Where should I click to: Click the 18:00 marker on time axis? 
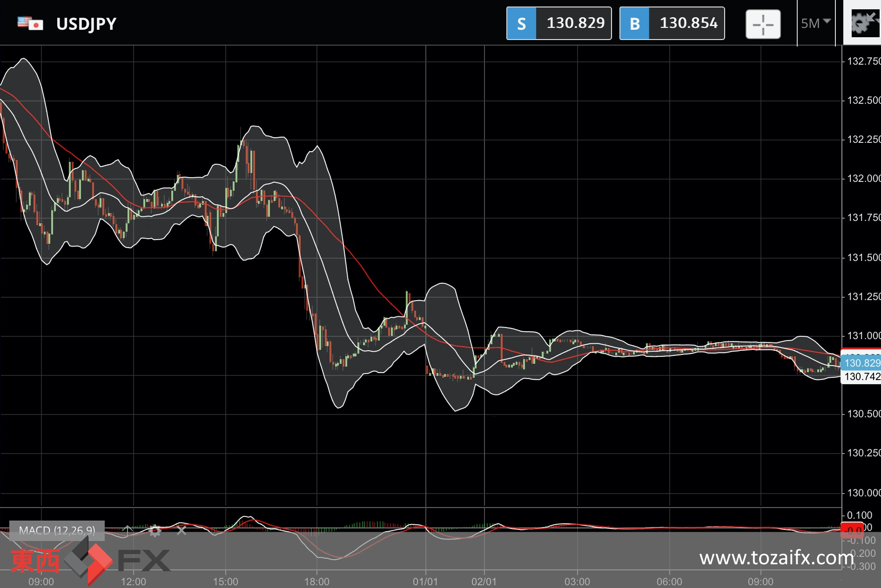[x=317, y=581]
